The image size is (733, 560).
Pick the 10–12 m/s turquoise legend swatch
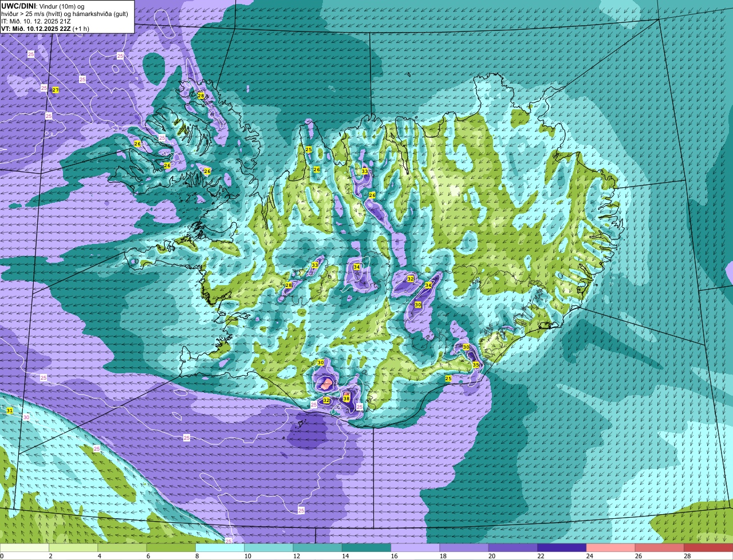(269, 547)
